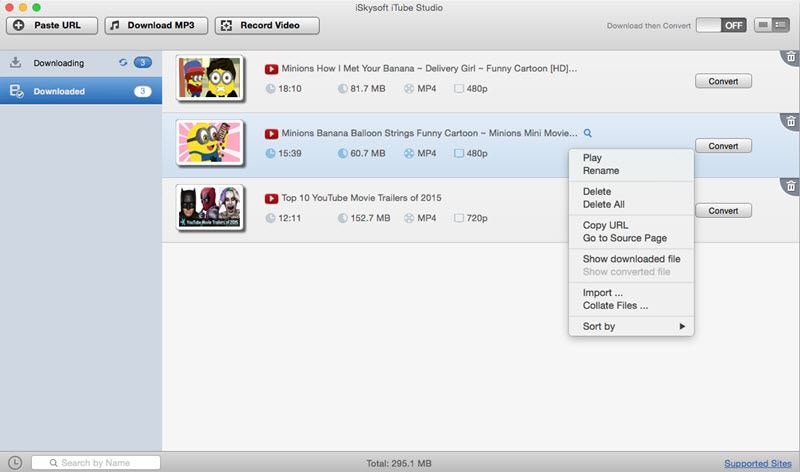Choose Delete All from the context menu

pos(631,204)
